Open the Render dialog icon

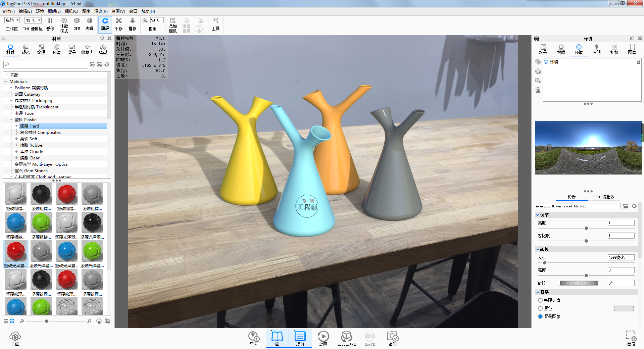click(x=393, y=339)
